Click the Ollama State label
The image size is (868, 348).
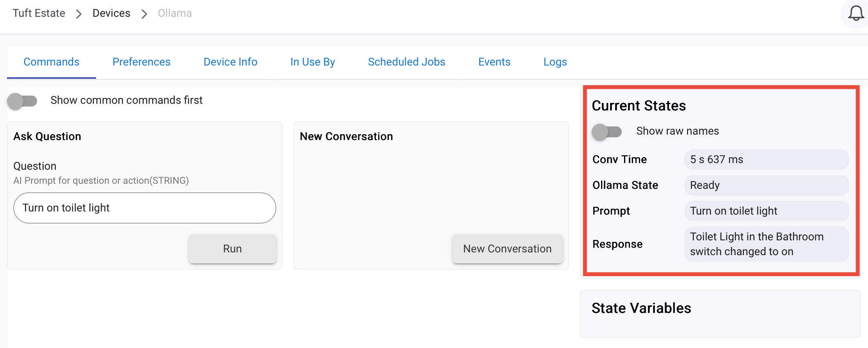click(625, 185)
